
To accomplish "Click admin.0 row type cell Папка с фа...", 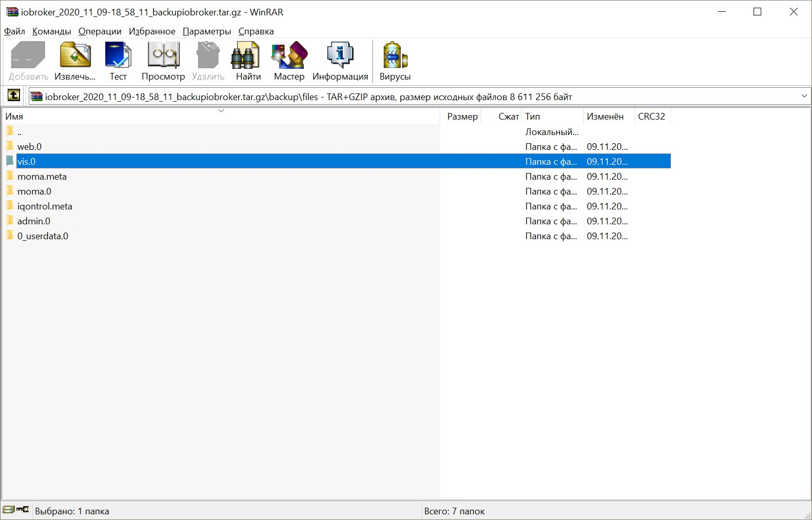I will [x=551, y=221].
